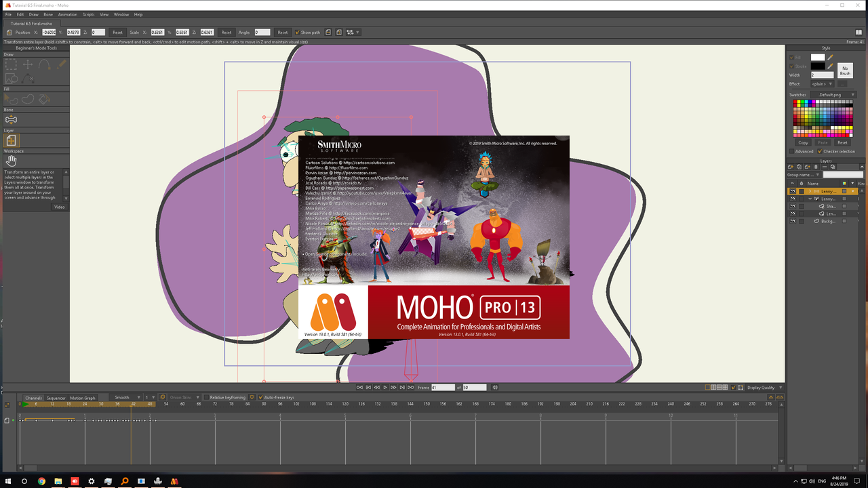Select the Draw Shape tool
The image size is (868, 488).
click(x=11, y=79)
